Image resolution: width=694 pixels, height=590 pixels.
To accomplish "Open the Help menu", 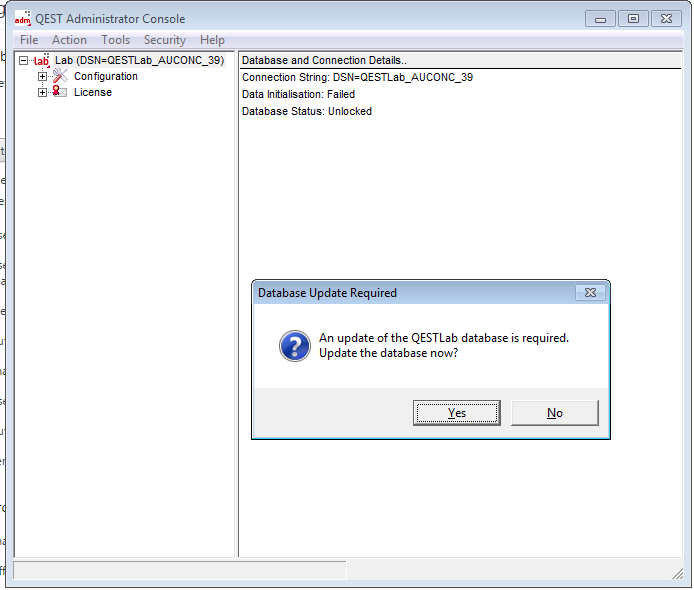I will [x=212, y=40].
